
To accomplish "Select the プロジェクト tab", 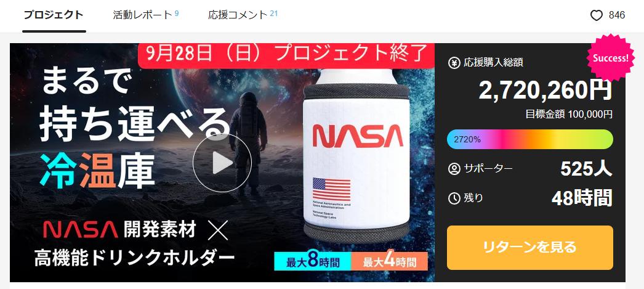I will (x=54, y=15).
